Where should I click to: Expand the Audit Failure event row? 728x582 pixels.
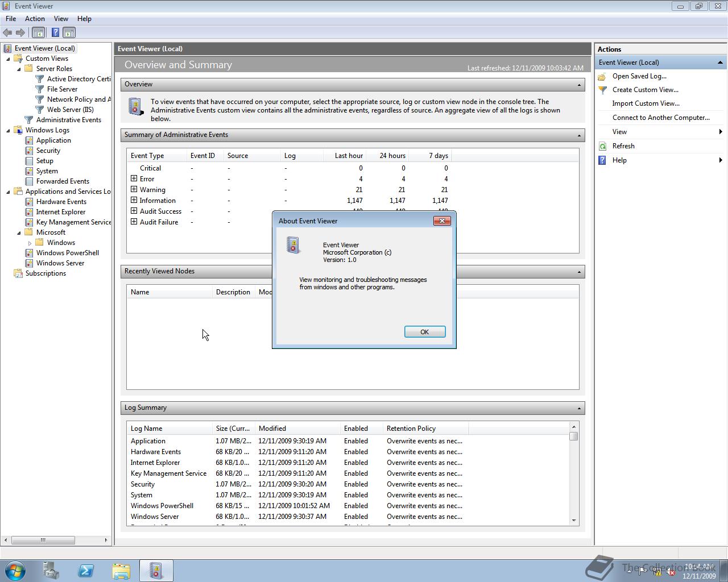click(x=134, y=222)
